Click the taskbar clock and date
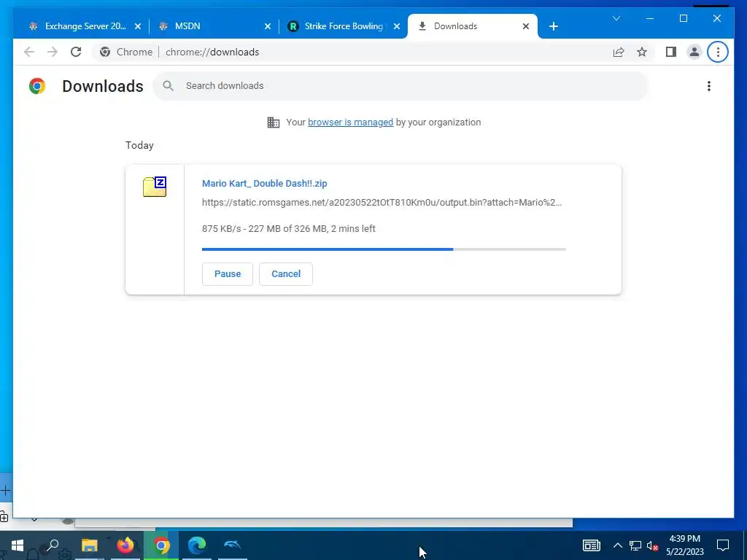 [684, 545]
